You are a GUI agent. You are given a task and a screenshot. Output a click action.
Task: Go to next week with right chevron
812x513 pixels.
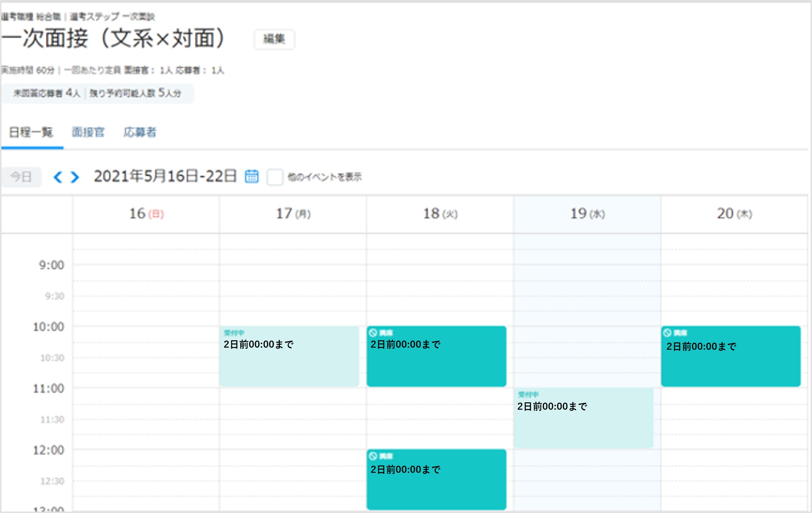(x=74, y=177)
